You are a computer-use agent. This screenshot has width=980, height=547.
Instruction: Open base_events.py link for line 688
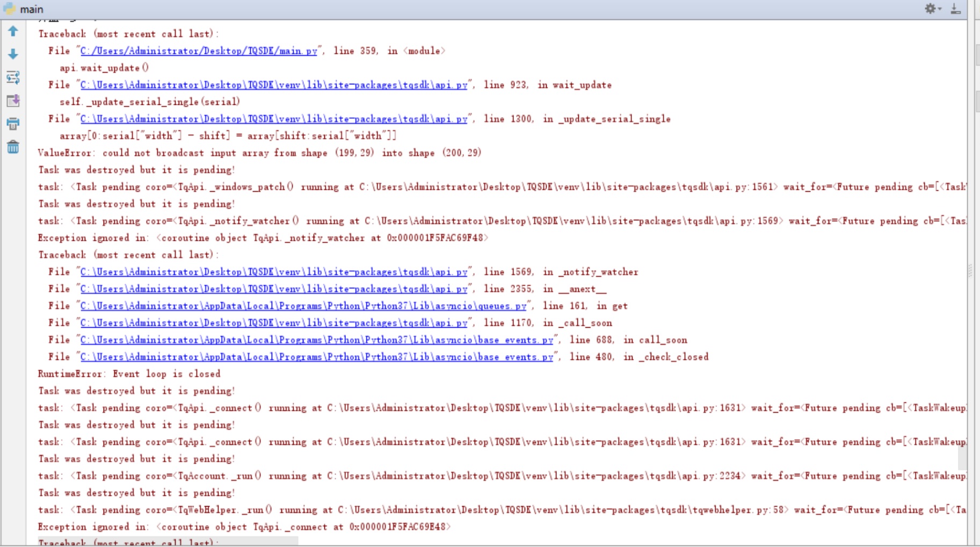coord(317,340)
